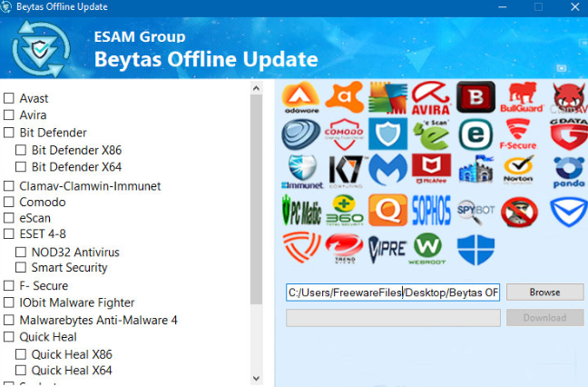Click the antivirus list scroll-up arrow
Viewport: 588px width, 387px height.
(256, 89)
